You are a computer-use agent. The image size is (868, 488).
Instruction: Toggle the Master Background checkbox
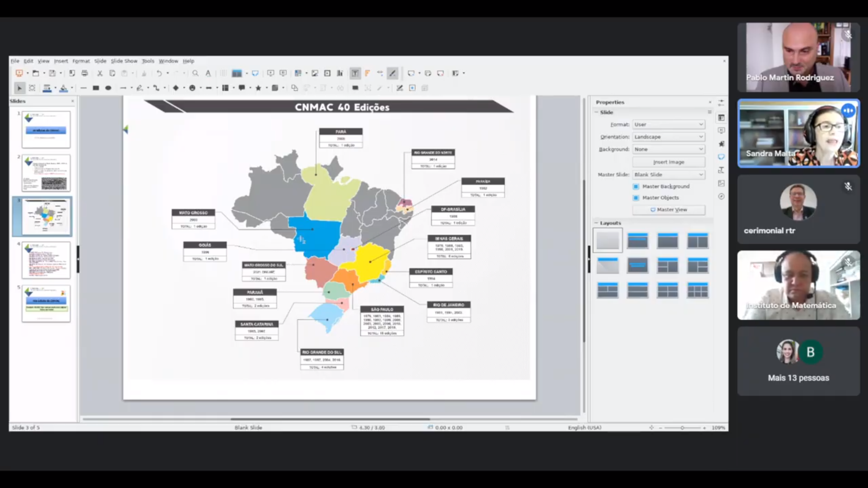(x=636, y=187)
